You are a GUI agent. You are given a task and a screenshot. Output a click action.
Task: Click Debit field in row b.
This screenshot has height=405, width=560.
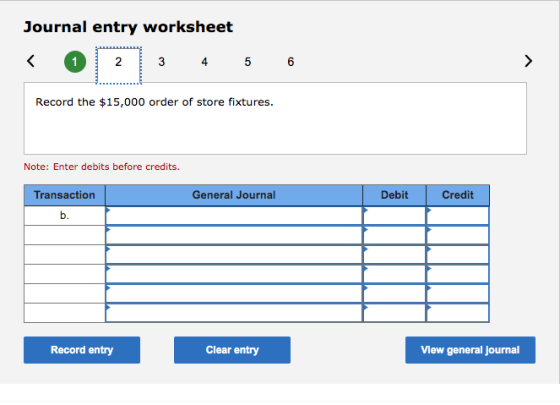[x=394, y=216]
